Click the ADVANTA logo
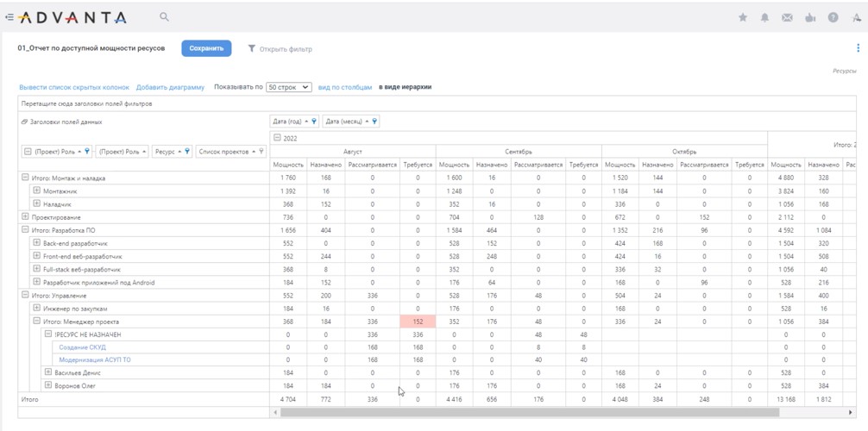 click(72, 18)
